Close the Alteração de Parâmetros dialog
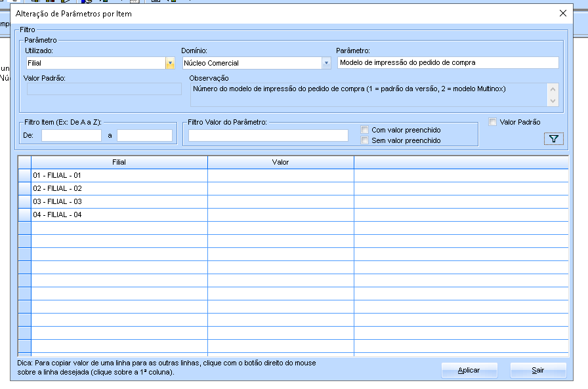Viewport: 588px width, 389px height. (x=562, y=13)
